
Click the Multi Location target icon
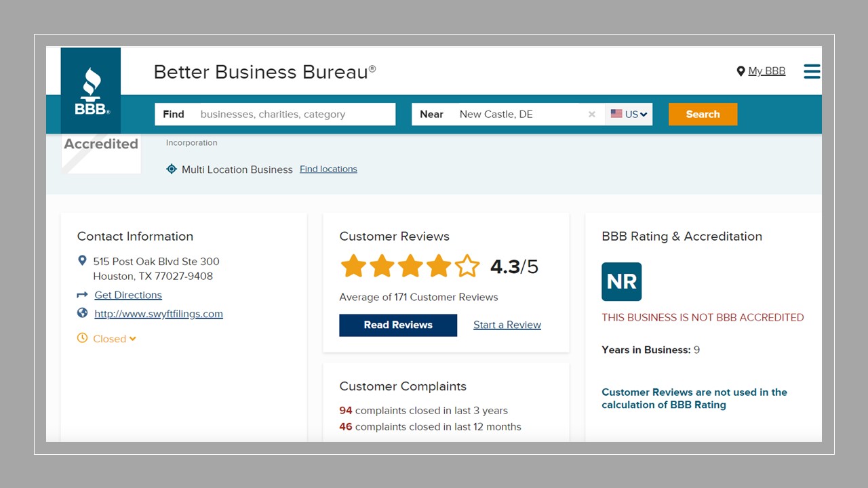(172, 169)
